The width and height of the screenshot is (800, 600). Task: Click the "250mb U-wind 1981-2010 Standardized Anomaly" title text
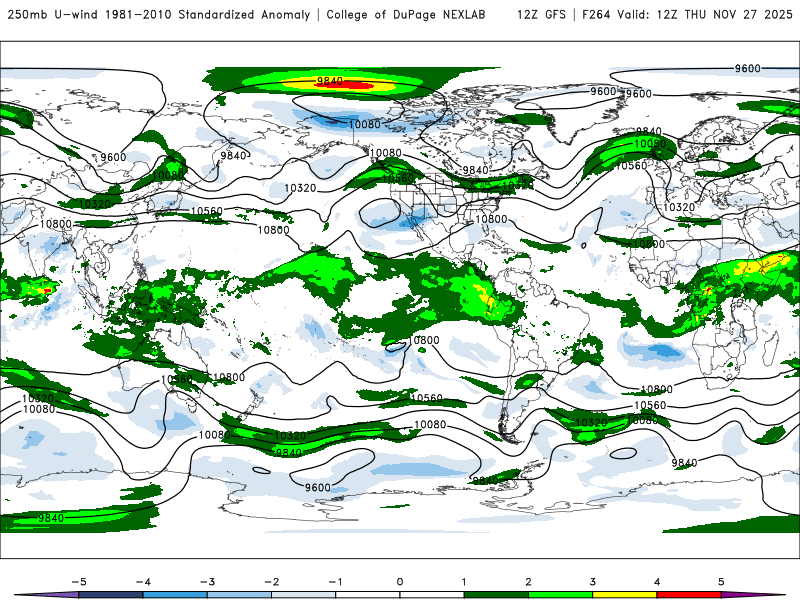[x=159, y=14]
